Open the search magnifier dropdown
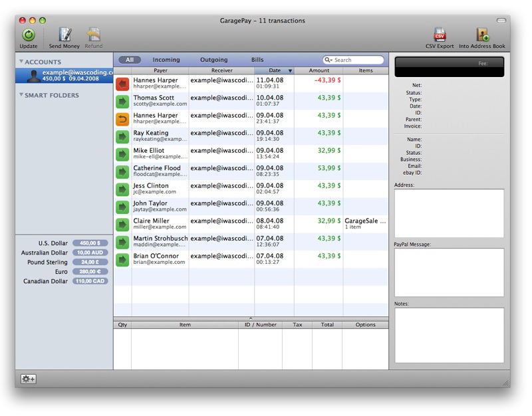This screenshot has height=416, width=532. 329,60
